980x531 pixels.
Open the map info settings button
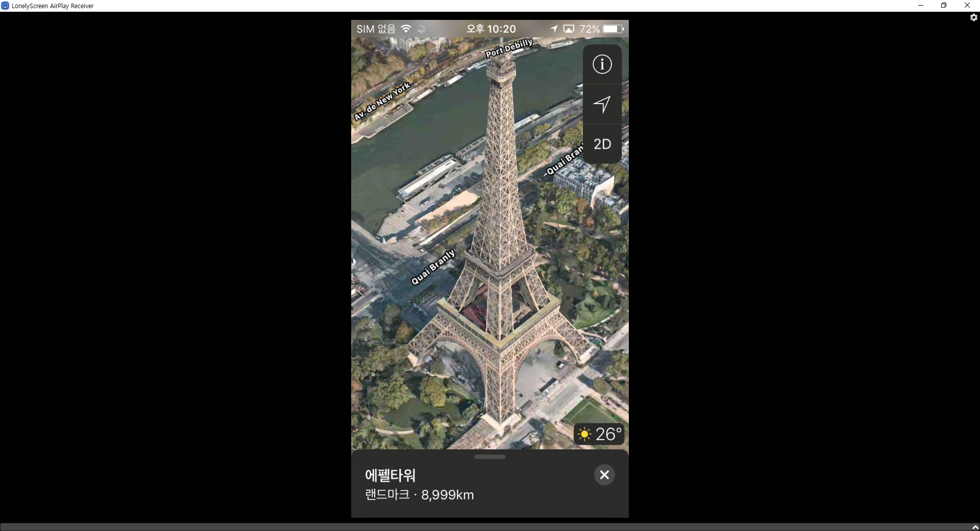click(602, 64)
